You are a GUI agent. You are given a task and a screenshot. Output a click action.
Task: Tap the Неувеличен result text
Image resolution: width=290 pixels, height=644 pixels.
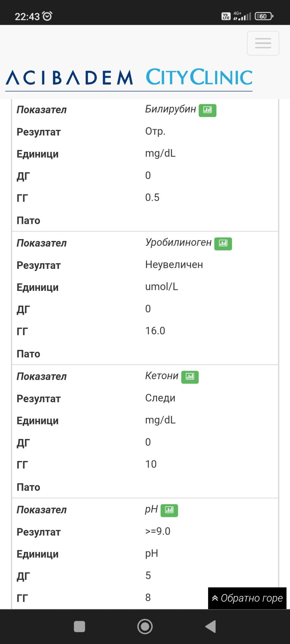click(x=174, y=265)
